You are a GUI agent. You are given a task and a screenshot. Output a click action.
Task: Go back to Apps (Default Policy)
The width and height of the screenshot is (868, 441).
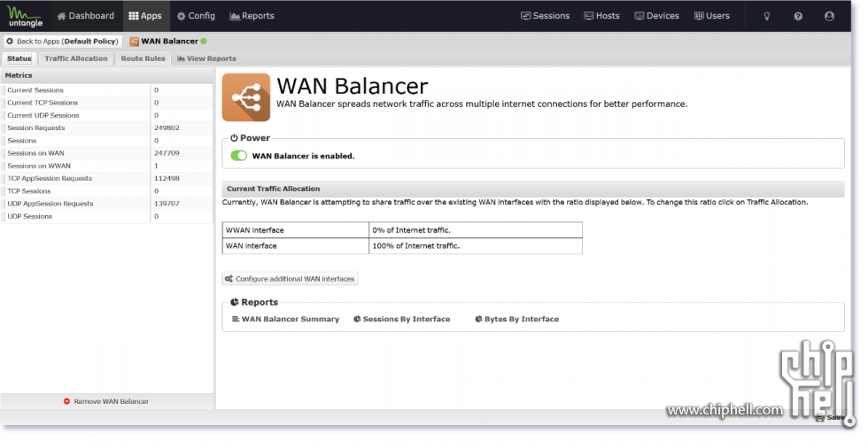click(x=63, y=42)
